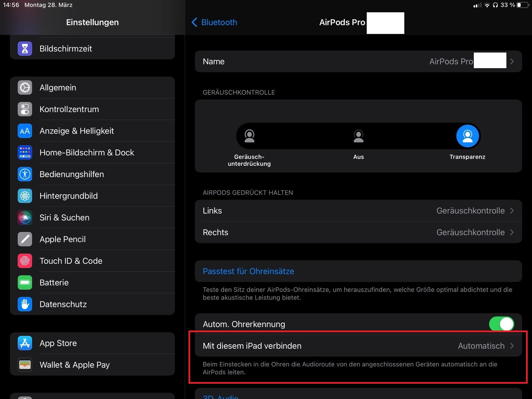Tap the Anzeige & Helligkeit AA icon
The height and width of the screenshot is (399, 532).
point(25,131)
